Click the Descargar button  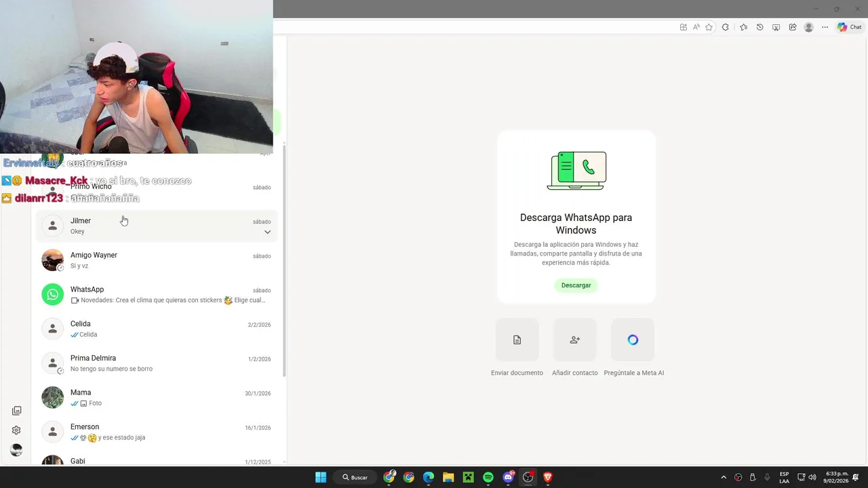576,285
